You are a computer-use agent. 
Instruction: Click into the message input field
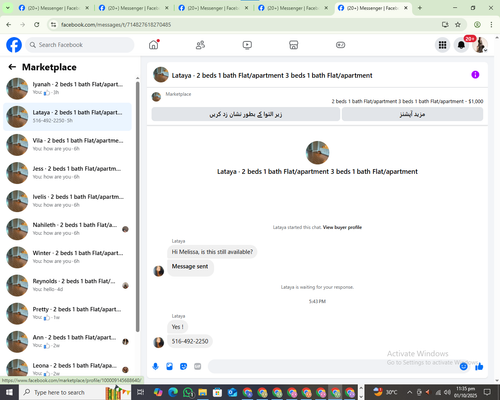pos(333,367)
